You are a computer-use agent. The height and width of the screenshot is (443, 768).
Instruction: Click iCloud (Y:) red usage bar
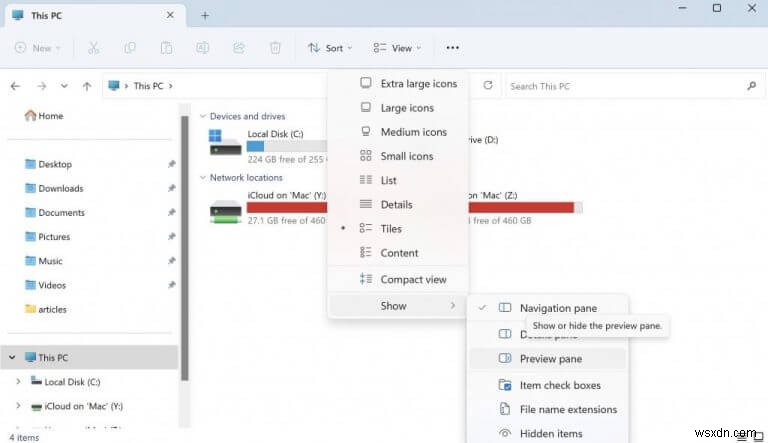pyautogui.click(x=287, y=207)
